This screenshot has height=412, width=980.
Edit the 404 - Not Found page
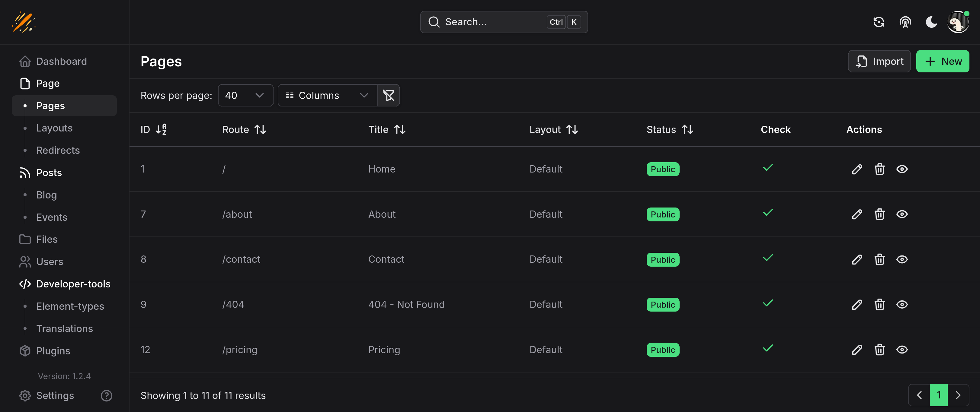point(857,304)
